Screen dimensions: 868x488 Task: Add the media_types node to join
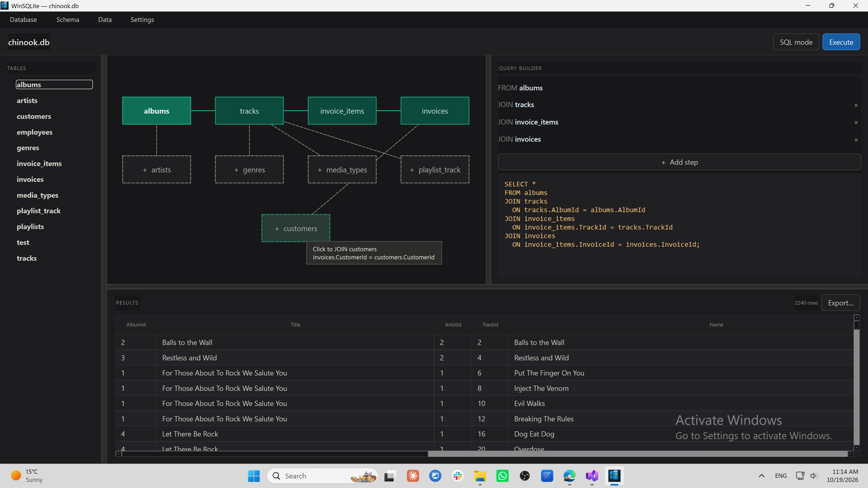342,169
